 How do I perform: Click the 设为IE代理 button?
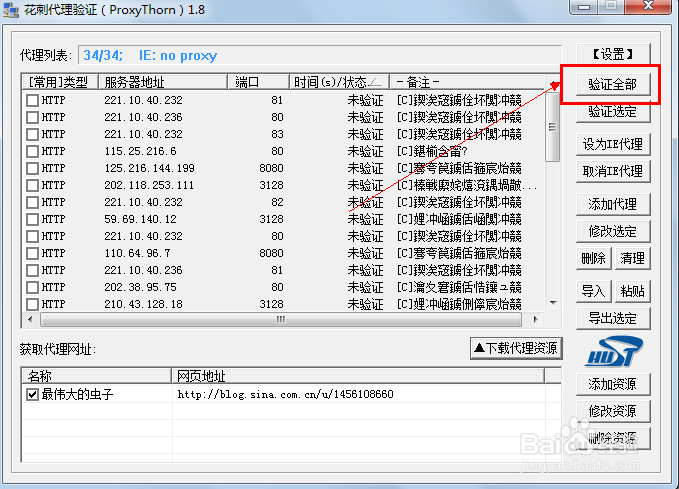[613, 144]
